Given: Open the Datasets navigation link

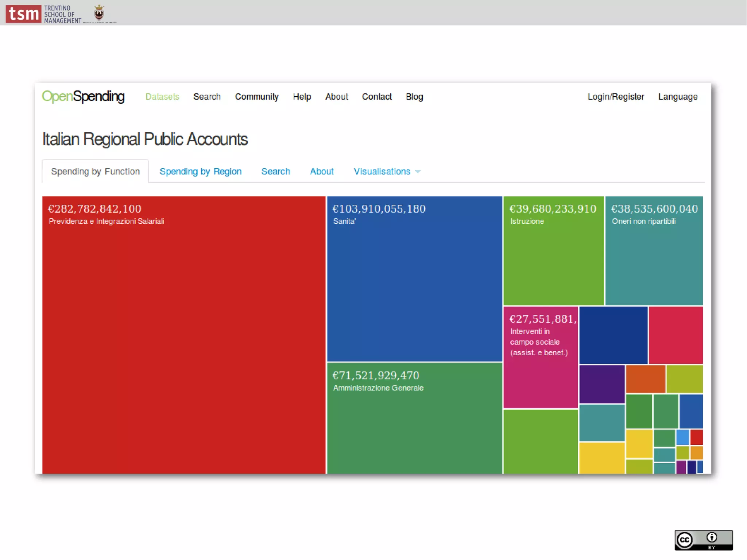Looking at the screenshot, I should click(162, 97).
